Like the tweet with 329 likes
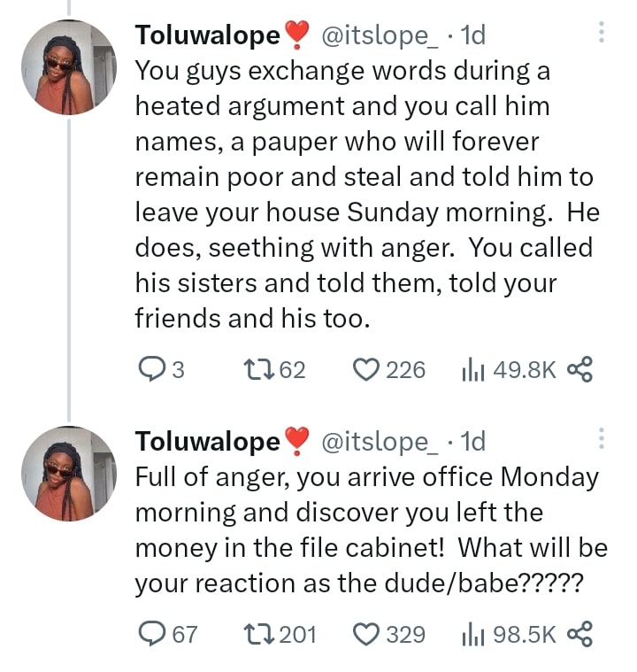Viewport: 637px width, 672px height. (x=366, y=634)
